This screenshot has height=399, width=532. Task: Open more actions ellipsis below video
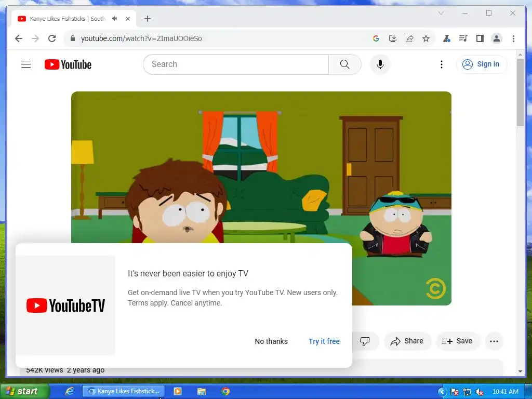pos(494,341)
